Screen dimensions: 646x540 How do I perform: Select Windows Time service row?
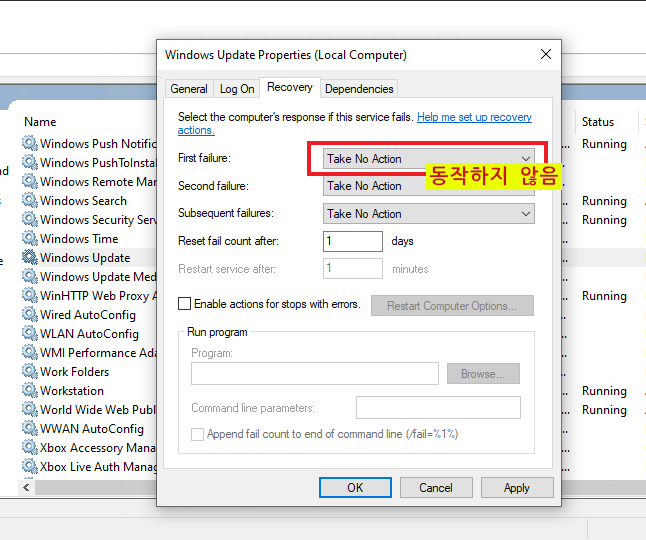(x=79, y=238)
